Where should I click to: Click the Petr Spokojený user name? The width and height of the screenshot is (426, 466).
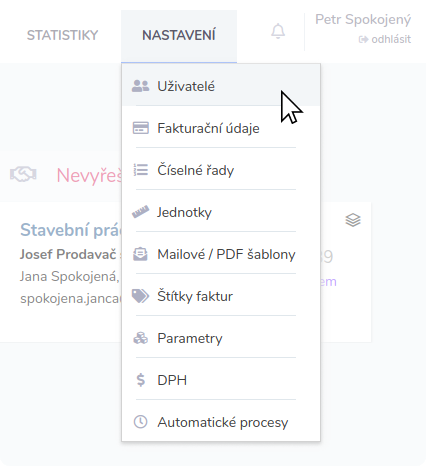(363, 20)
